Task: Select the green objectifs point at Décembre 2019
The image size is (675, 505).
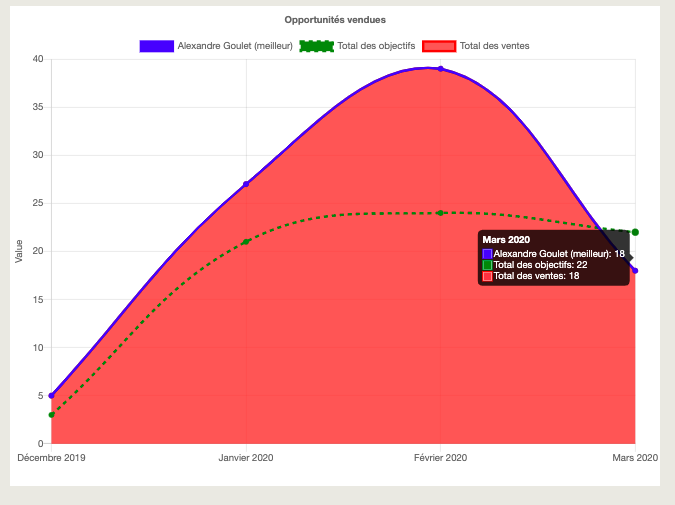Action: [x=52, y=415]
